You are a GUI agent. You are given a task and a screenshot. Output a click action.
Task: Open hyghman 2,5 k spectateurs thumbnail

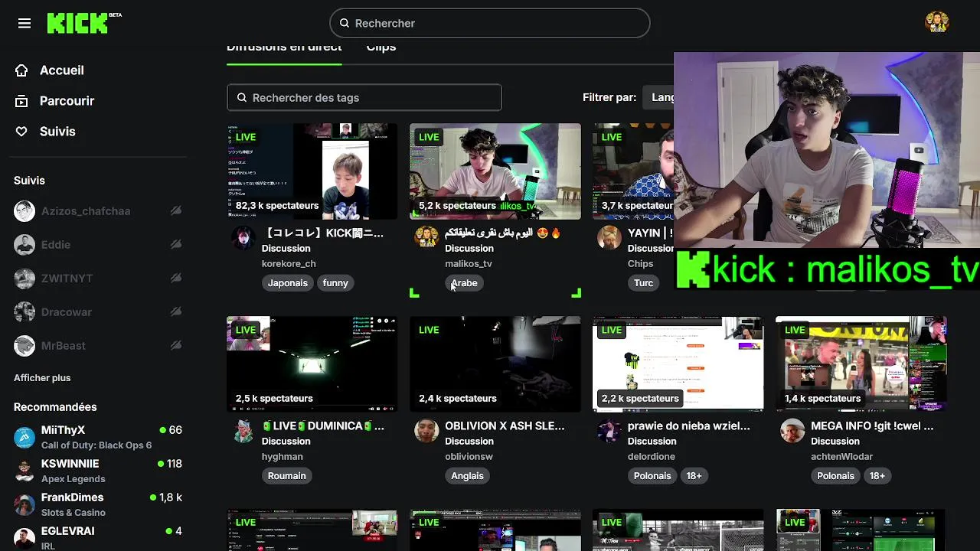[312, 364]
